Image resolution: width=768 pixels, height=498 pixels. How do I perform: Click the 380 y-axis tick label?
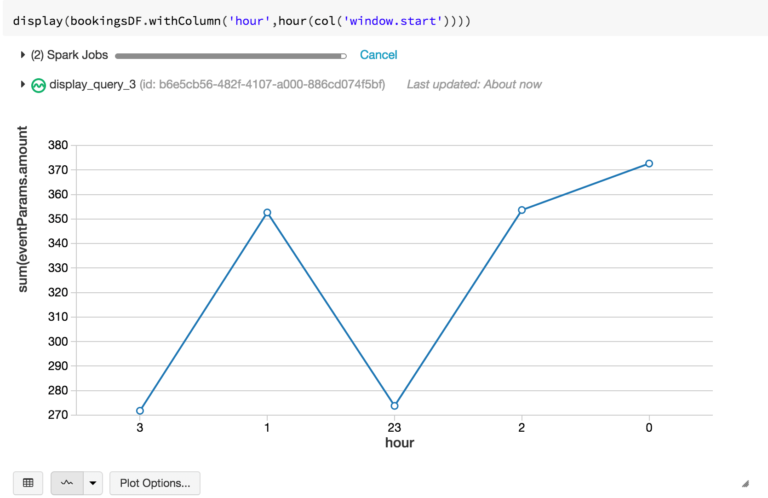tap(58, 145)
